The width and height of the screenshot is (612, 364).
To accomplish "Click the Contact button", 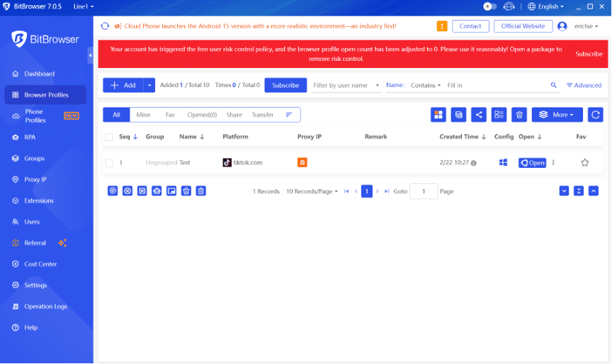I will coord(470,26).
